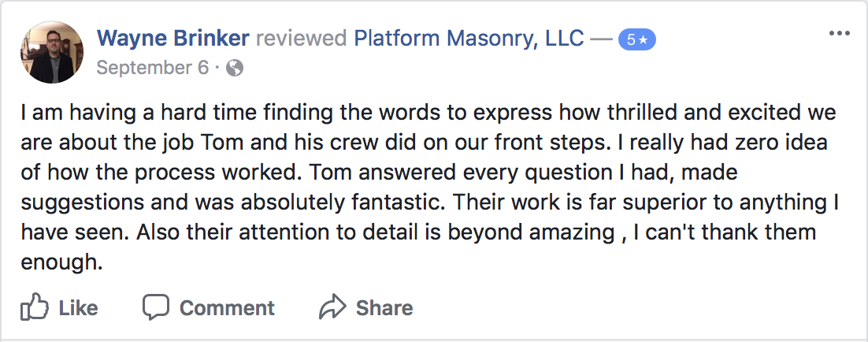This screenshot has width=868, height=342.
Task: Click the number 5 in the rating badge
Action: (x=631, y=39)
